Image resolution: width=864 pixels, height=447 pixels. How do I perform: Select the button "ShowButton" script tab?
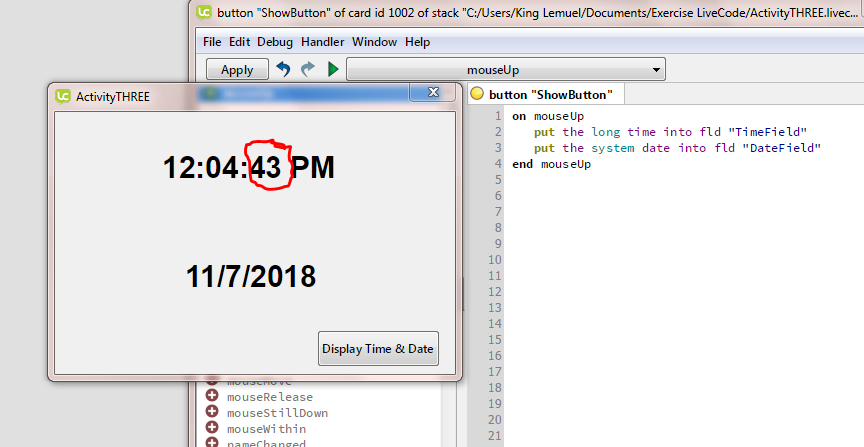tap(546, 95)
